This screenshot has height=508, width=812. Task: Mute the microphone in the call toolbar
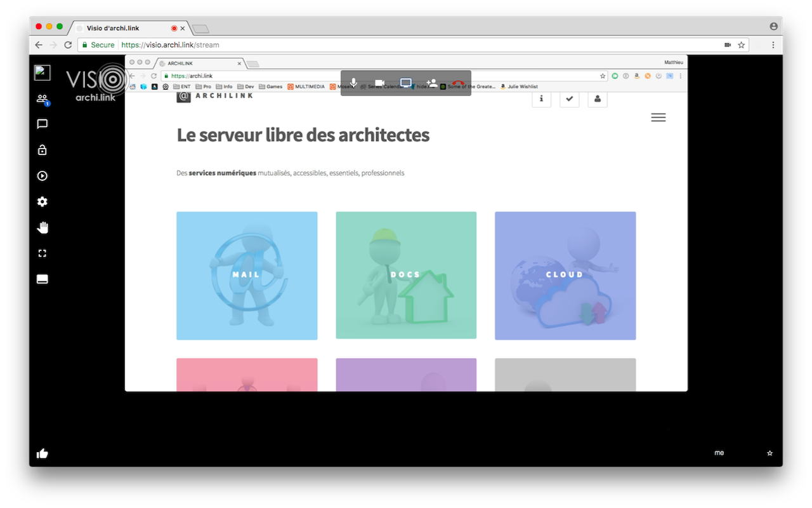pyautogui.click(x=353, y=83)
